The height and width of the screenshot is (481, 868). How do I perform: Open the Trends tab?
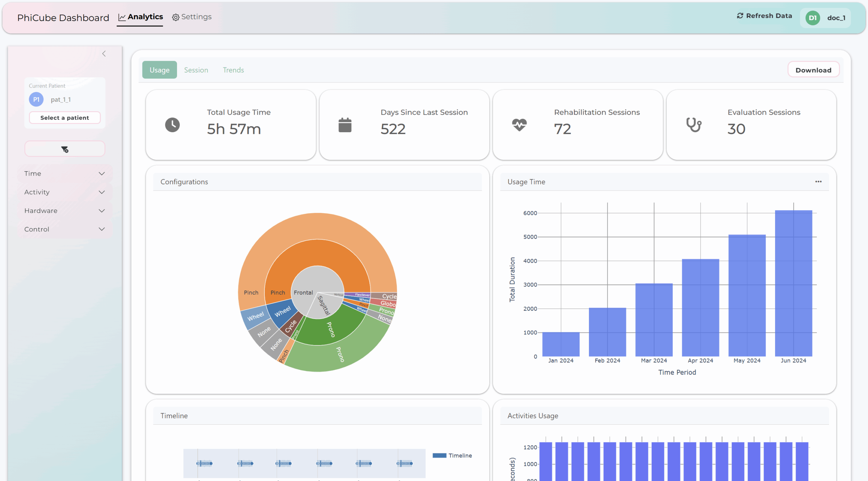(233, 70)
